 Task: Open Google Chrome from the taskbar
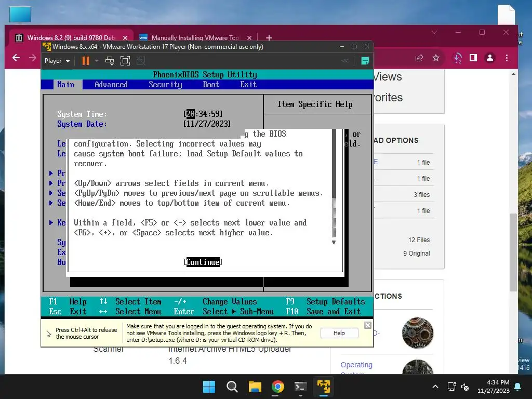point(278,387)
